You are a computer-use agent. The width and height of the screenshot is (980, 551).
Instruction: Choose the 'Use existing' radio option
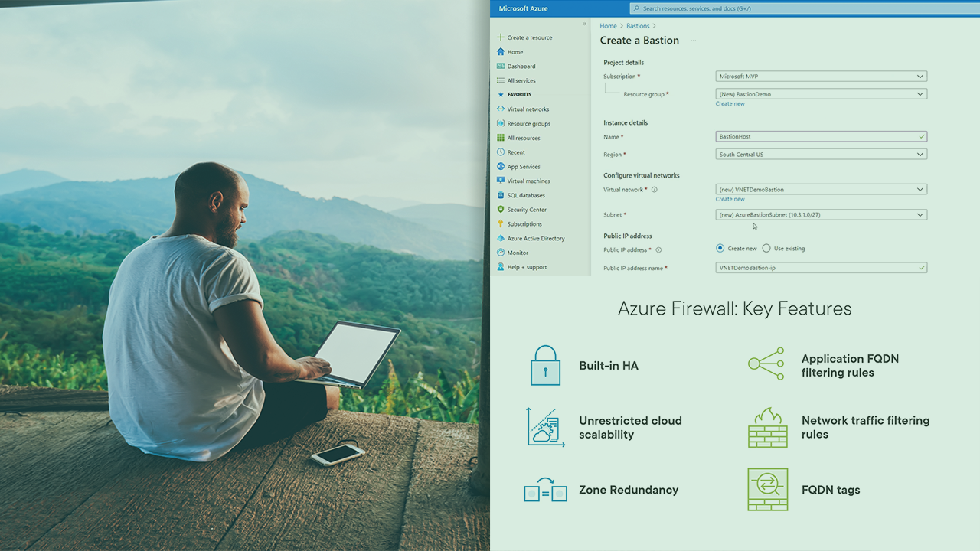pyautogui.click(x=766, y=249)
